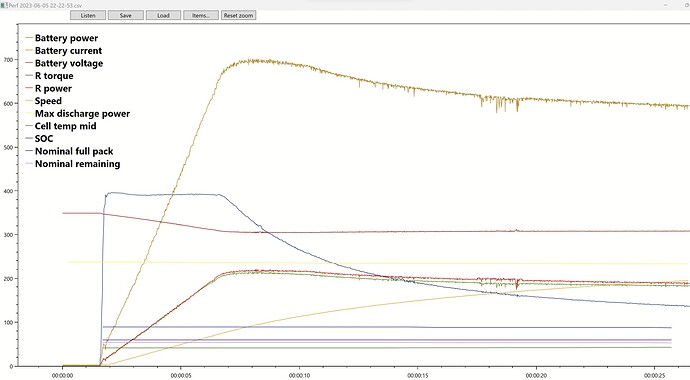This screenshot has height=380, width=690.
Task: Click the 00:00:25 time axis label
Action: pyautogui.click(x=655, y=376)
